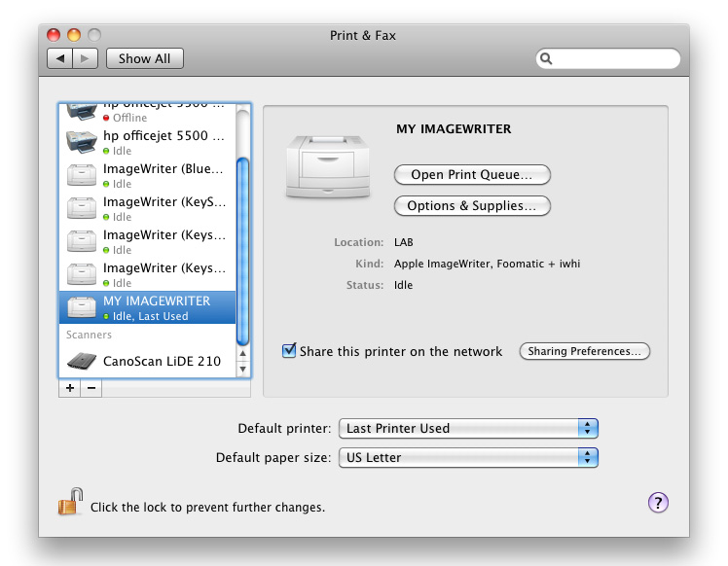
Task: Click the Status value Idle
Action: 403,285
